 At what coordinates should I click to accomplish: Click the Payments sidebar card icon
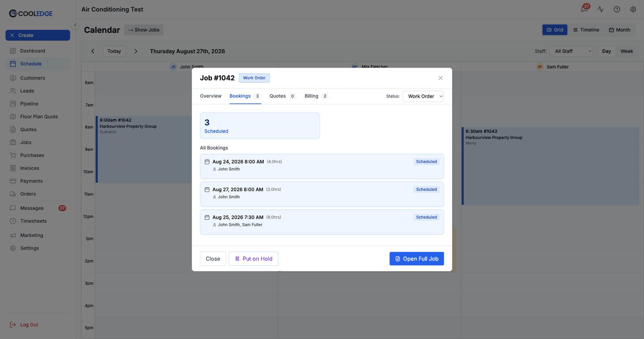pos(13,181)
